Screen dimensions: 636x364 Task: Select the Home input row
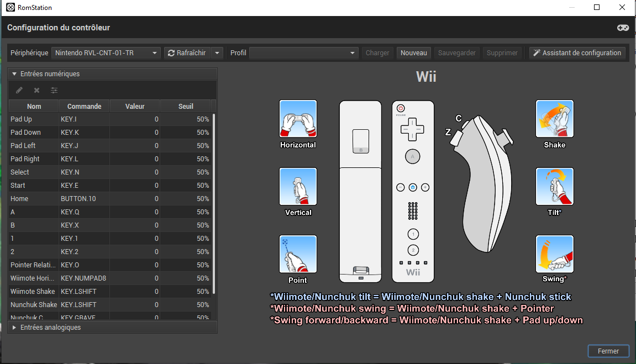click(110, 199)
